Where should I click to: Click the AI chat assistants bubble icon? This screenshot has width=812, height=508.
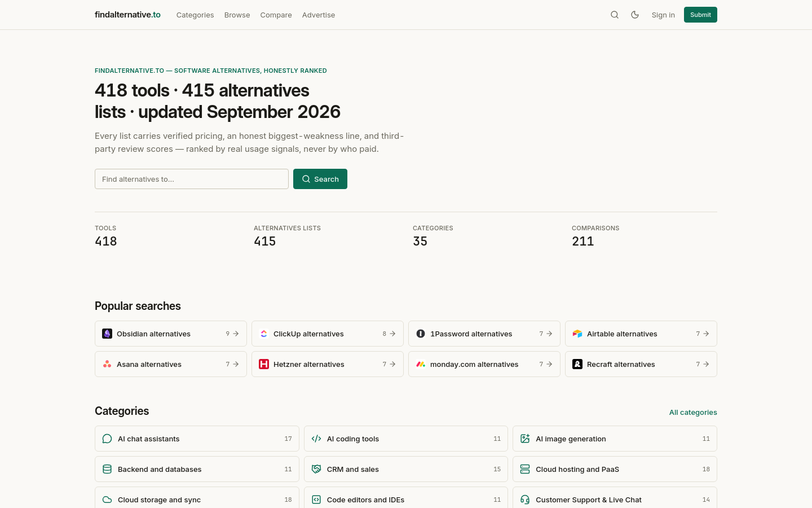[x=107, y=439]
